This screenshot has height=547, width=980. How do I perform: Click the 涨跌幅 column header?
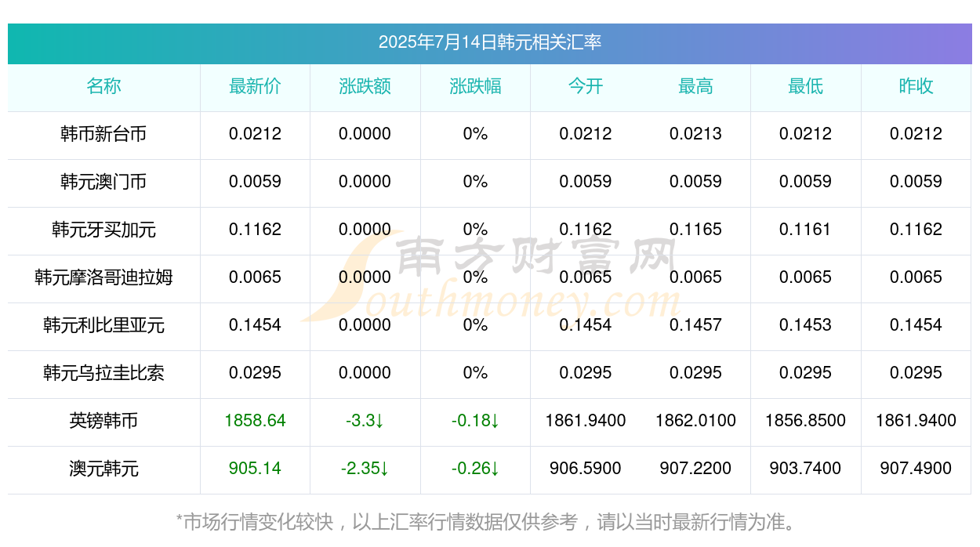475,86
